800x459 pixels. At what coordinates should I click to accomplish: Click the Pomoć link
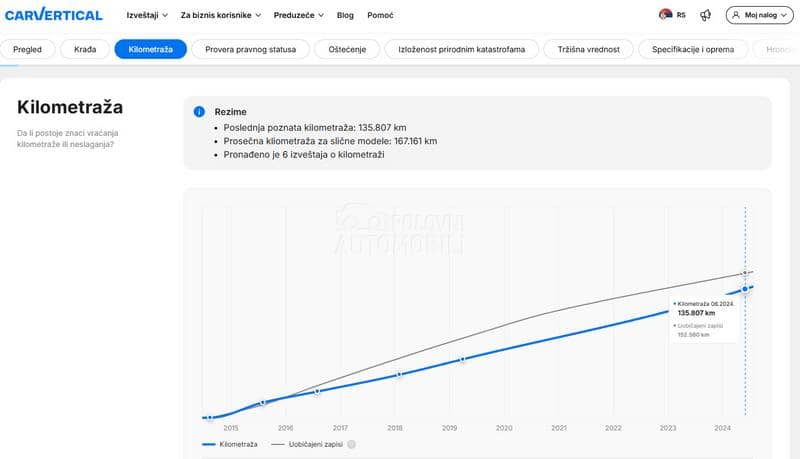(380, 15)
